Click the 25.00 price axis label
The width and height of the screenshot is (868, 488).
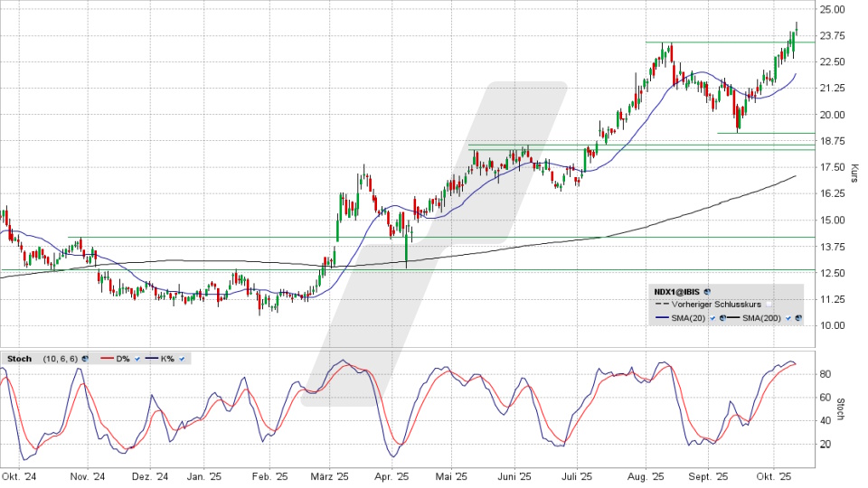(832, 9)
